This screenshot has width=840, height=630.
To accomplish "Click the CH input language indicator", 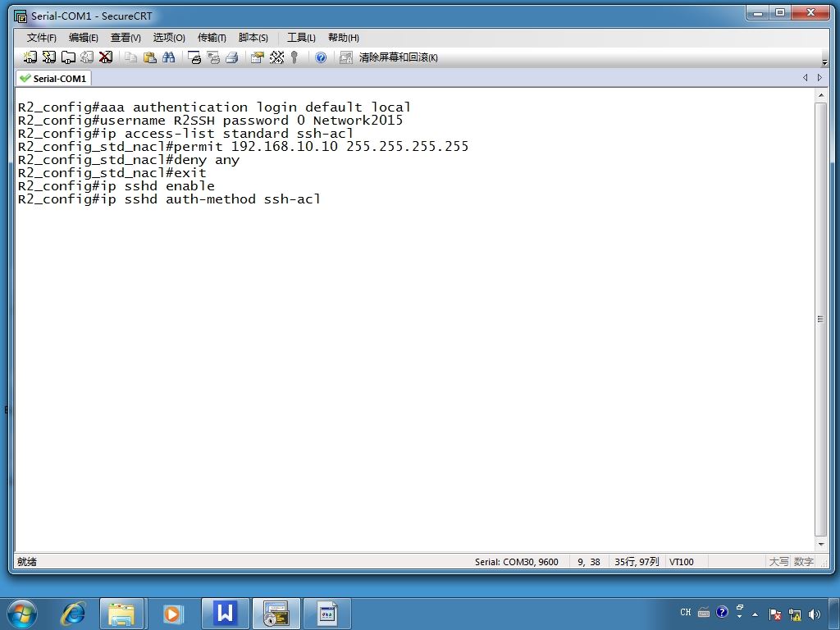I will 686,612.
